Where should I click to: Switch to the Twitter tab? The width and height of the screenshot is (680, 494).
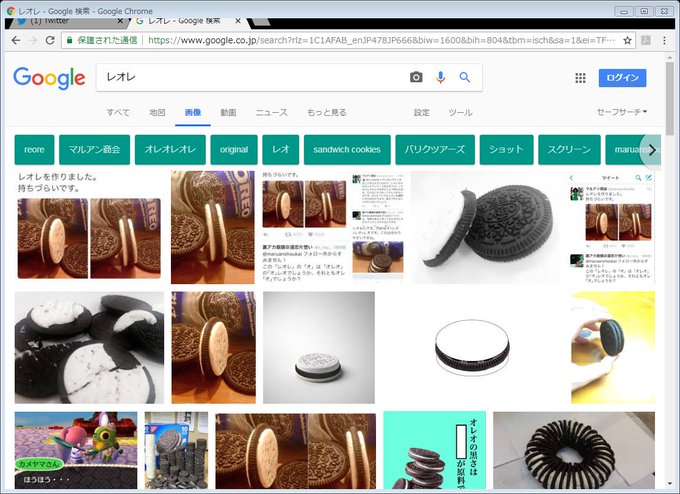(67, 21)
